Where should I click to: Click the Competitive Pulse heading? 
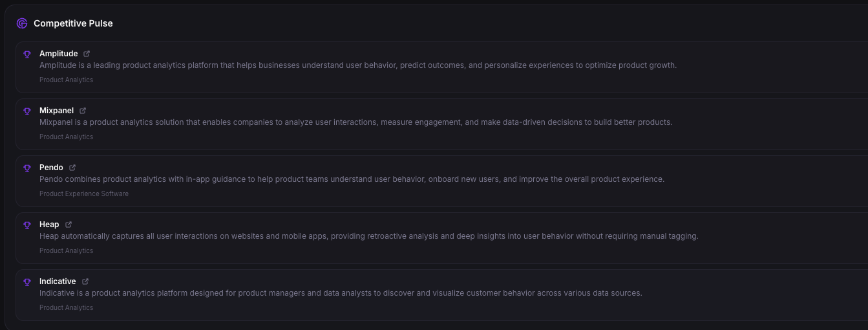click(x=73, y=23)
